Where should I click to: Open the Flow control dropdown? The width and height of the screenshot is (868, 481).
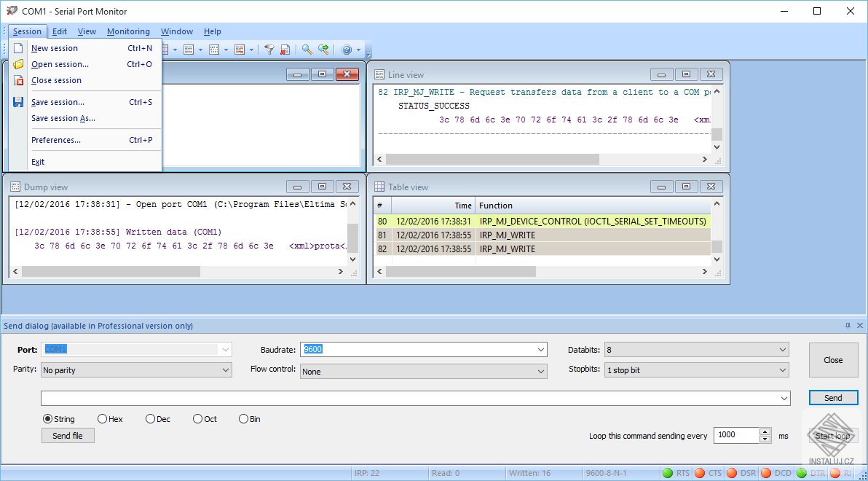coord(540,370)
